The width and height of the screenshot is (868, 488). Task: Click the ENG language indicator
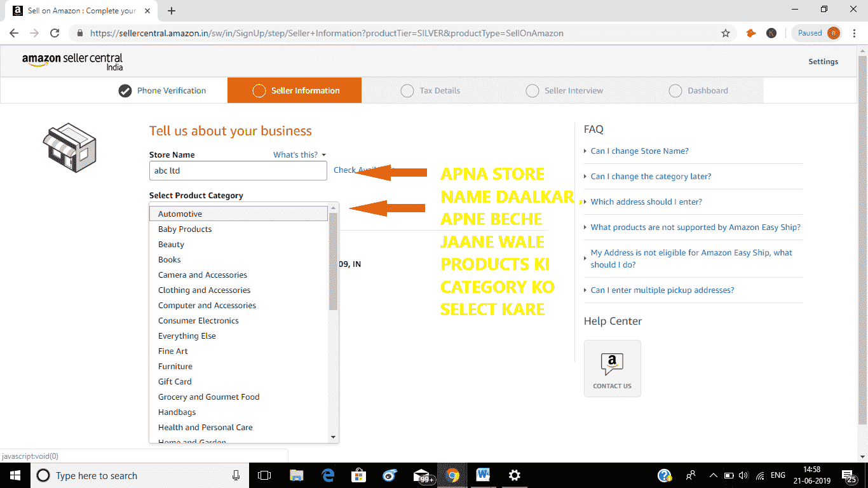coord(778,475)
